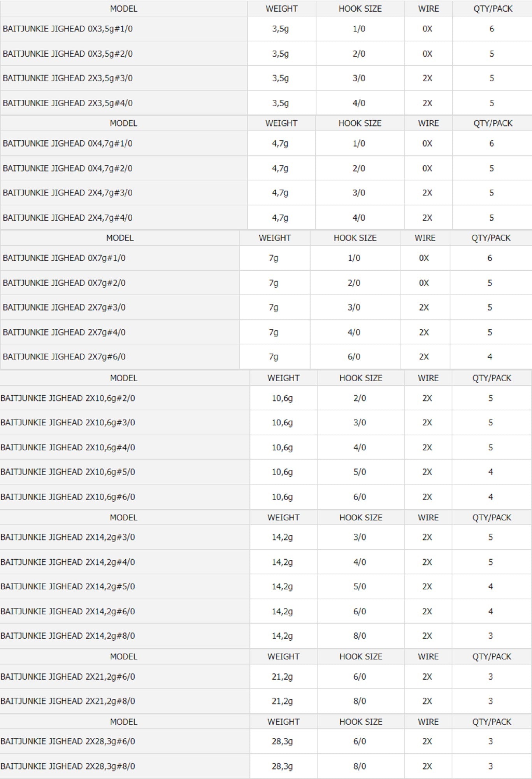Click the bottommost HOOK SIZE column header

coord(361,722)
